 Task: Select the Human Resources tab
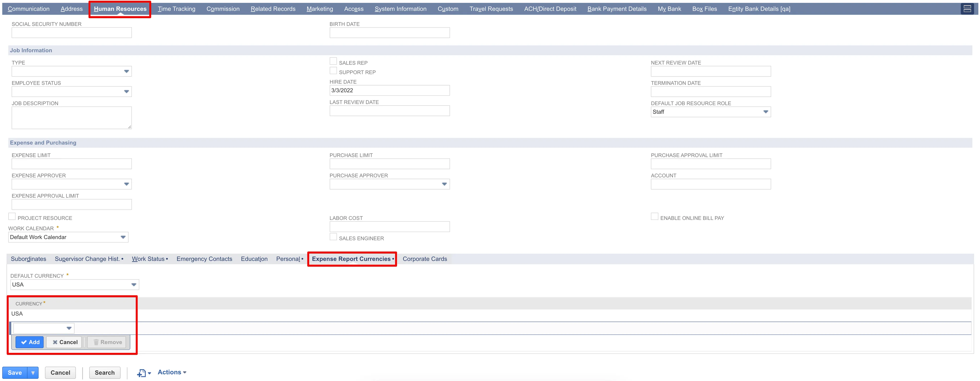[x=120, y=9]
